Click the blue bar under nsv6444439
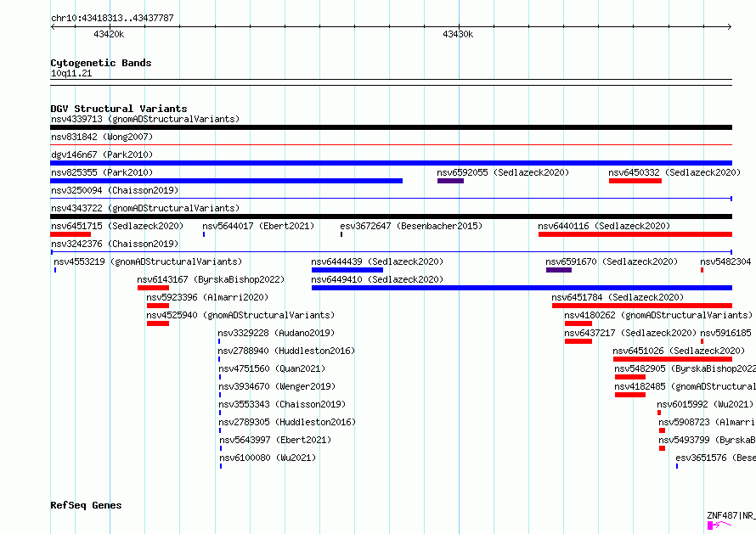 click(x=347, y=270)
